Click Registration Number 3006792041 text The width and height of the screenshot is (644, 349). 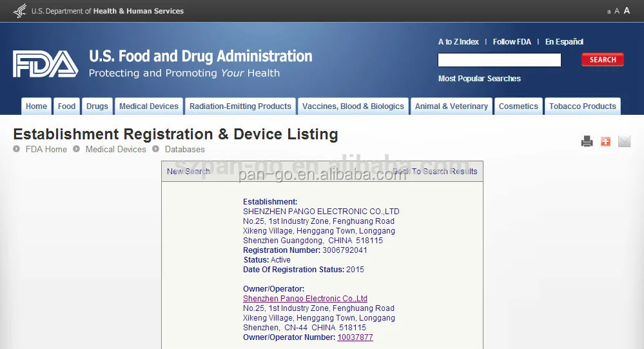[305, 250]
